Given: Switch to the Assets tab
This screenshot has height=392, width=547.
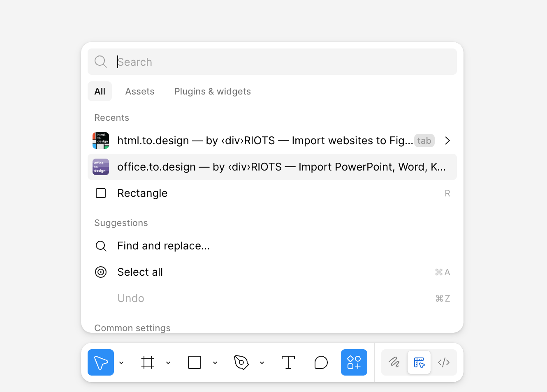Looking at the screenshot, I should point(140,91).
